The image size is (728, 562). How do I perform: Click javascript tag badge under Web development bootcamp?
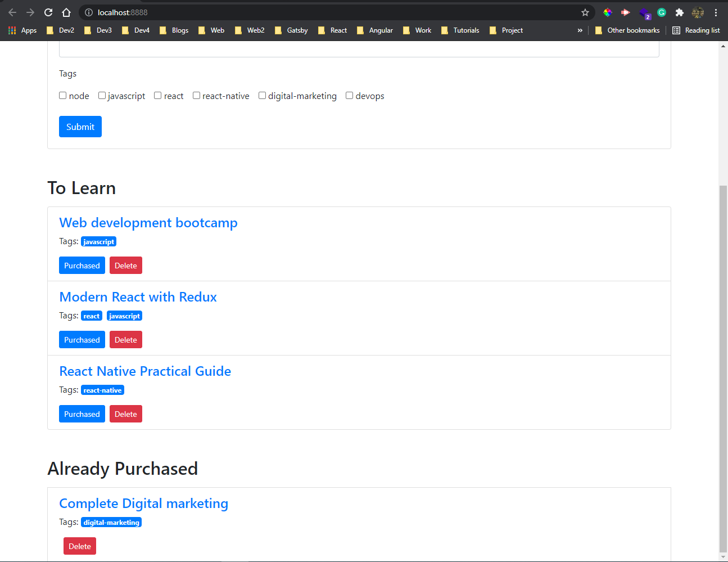pos(99,241)
